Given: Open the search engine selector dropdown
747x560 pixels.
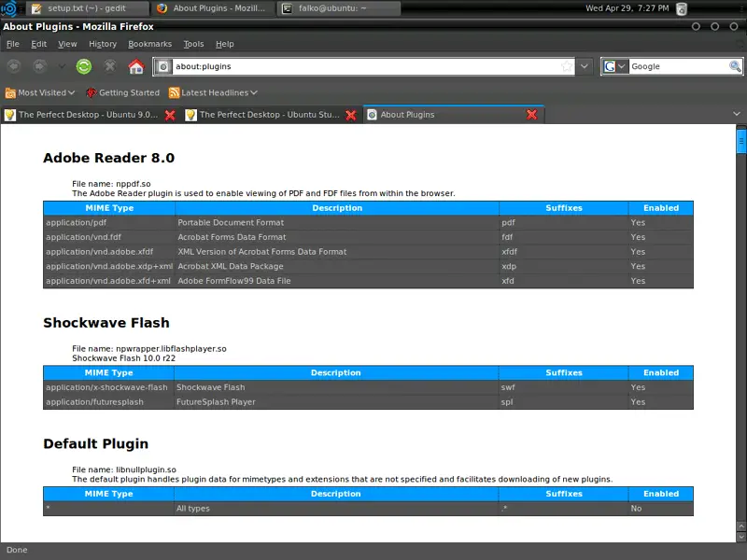Looking at the screenshot, I should 615,66.
